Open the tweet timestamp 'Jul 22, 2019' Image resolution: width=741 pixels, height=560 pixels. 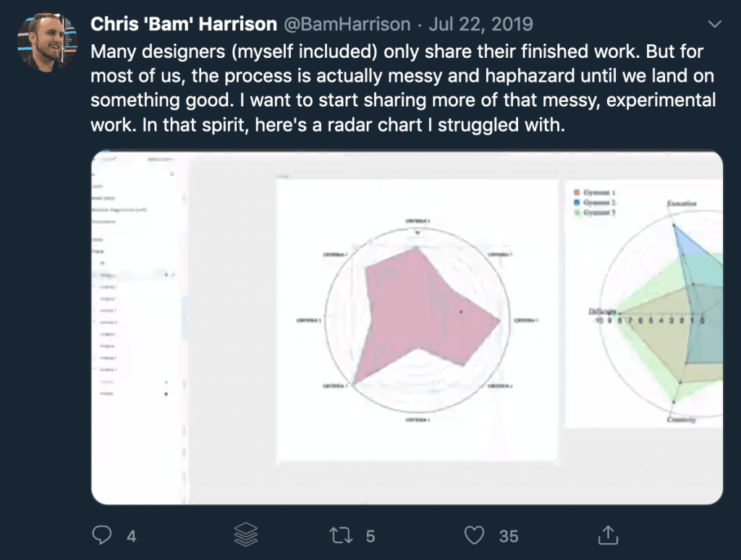[480, 24]
